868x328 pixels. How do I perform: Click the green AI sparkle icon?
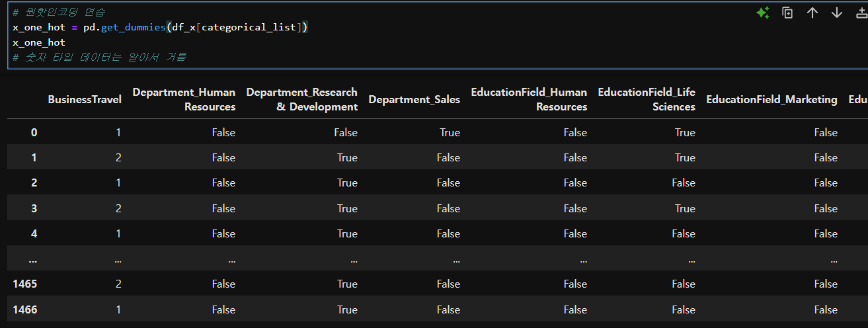(762, 13)
